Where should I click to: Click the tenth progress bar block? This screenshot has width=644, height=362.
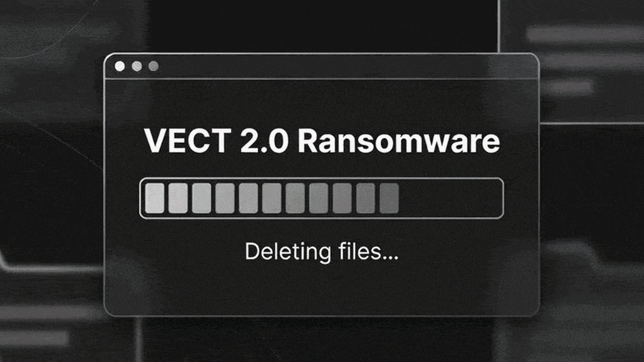click(x=365, y=198)
